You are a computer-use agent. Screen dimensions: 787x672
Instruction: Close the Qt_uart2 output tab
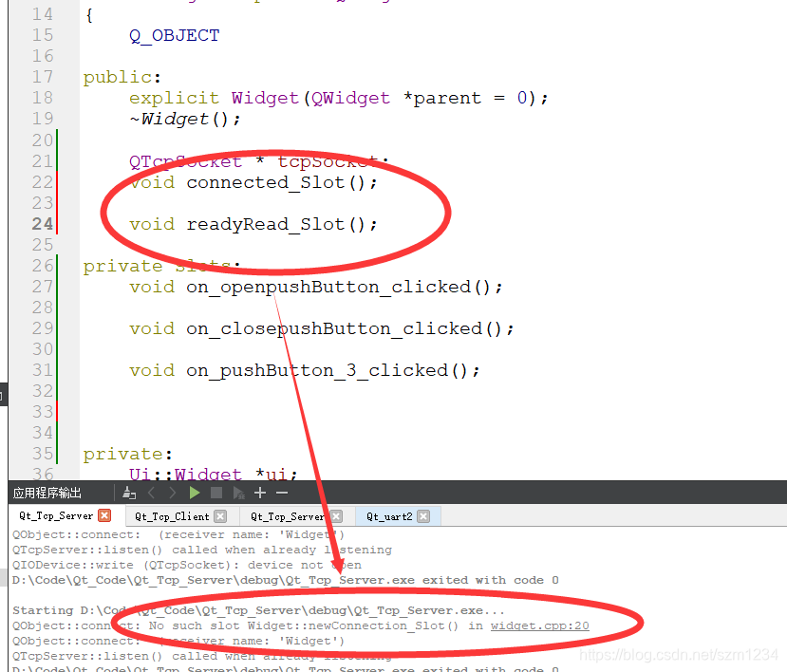click(423, 516)
